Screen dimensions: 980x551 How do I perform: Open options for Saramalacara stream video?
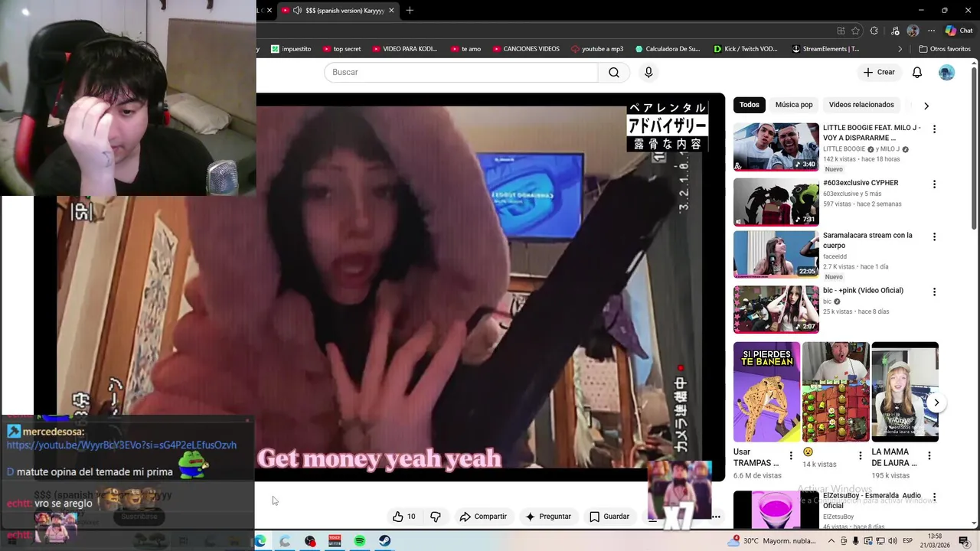click(x=934, y=237)
